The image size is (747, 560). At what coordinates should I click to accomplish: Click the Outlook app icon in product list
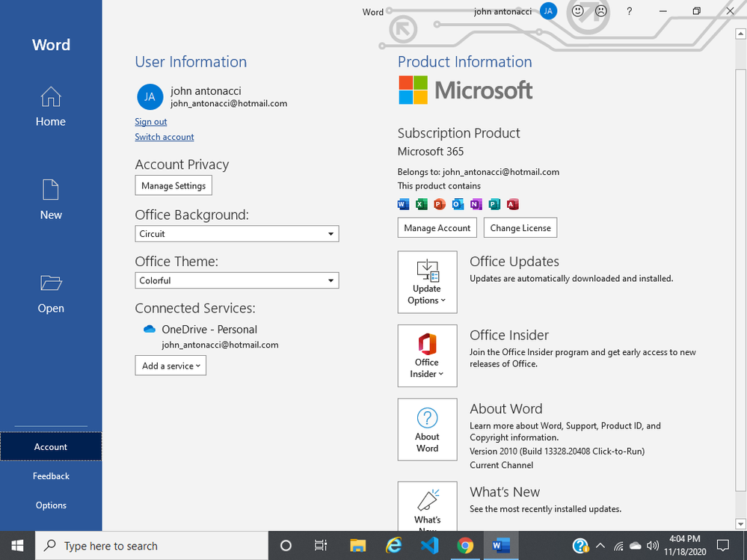click(458, 204)
